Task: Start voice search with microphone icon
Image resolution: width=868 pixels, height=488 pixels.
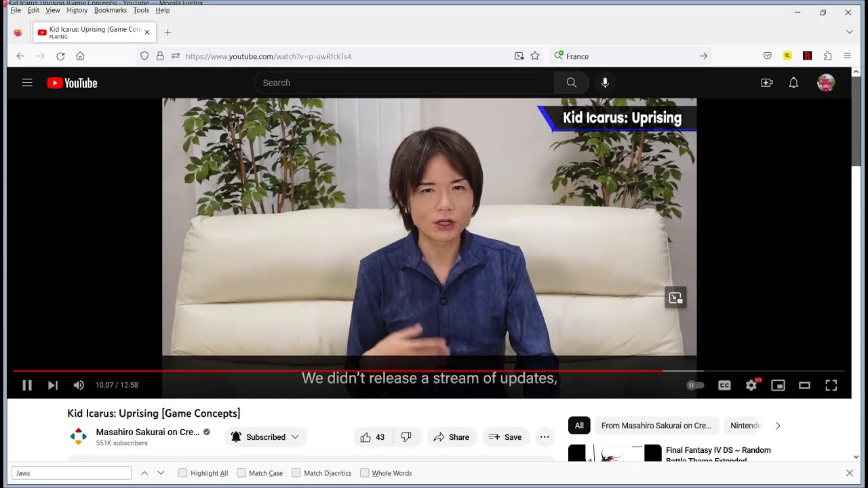Action: [x=605, y=83]
